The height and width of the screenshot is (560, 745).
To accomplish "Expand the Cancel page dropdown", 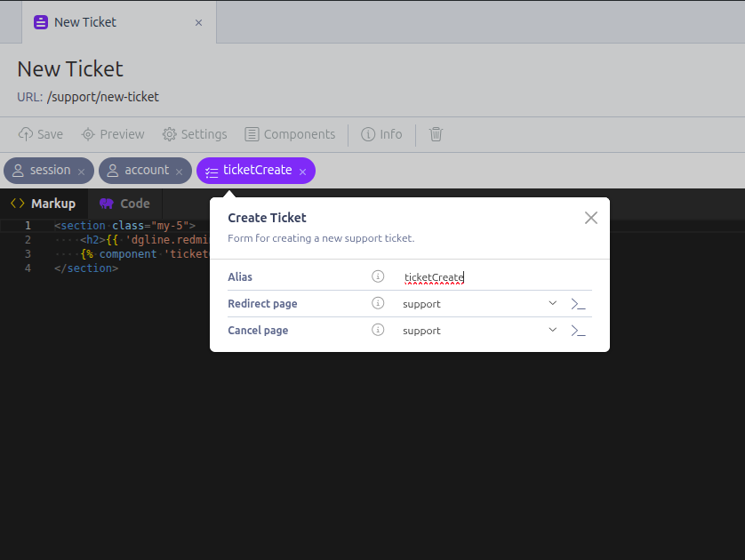I will click(x=552, y=330).
